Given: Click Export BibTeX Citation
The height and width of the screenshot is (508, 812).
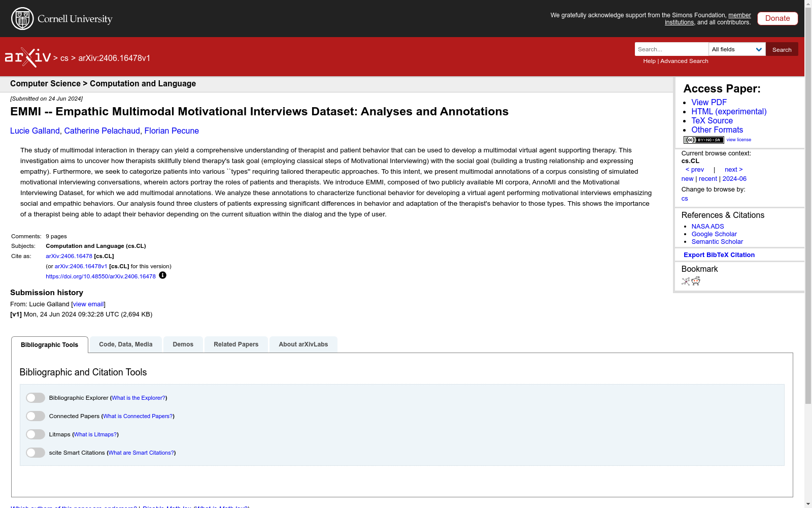Looking at the screenshot, I should [719, 255].
